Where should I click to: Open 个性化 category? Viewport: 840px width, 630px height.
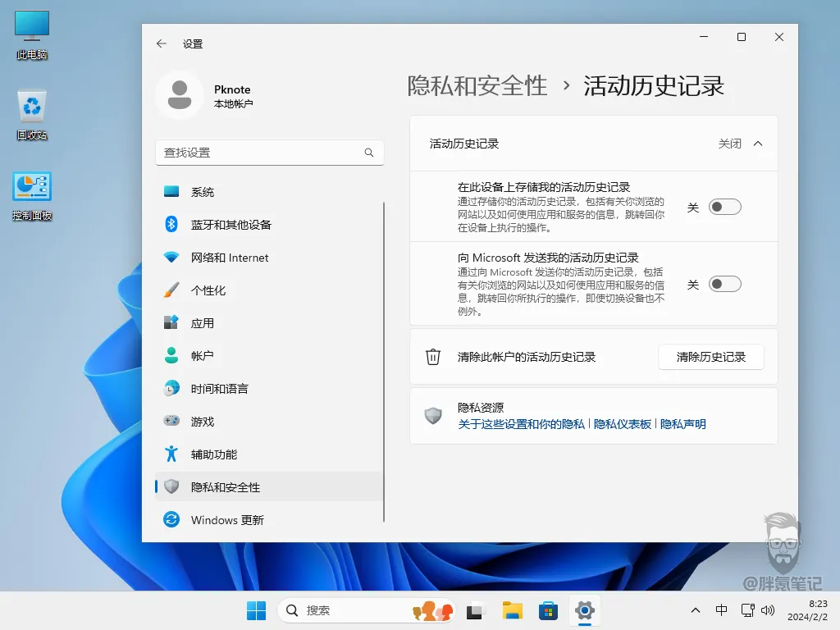coord(269,290)
